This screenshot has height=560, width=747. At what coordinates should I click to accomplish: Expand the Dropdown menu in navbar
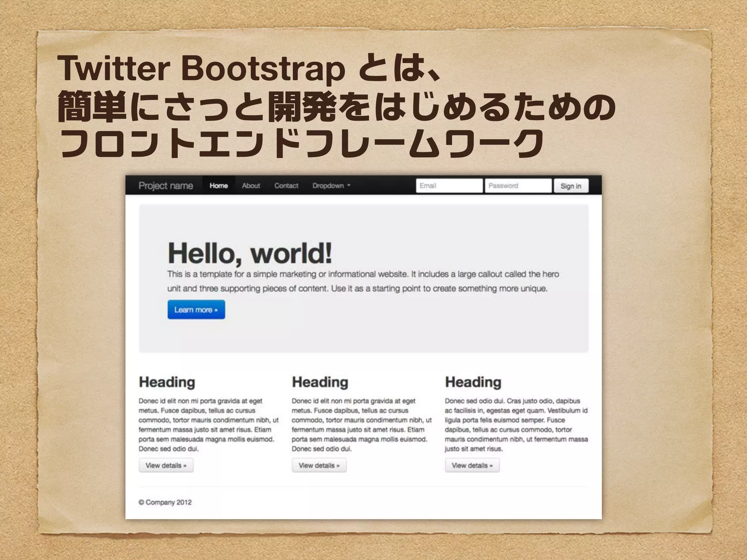[x=331, y=186]
